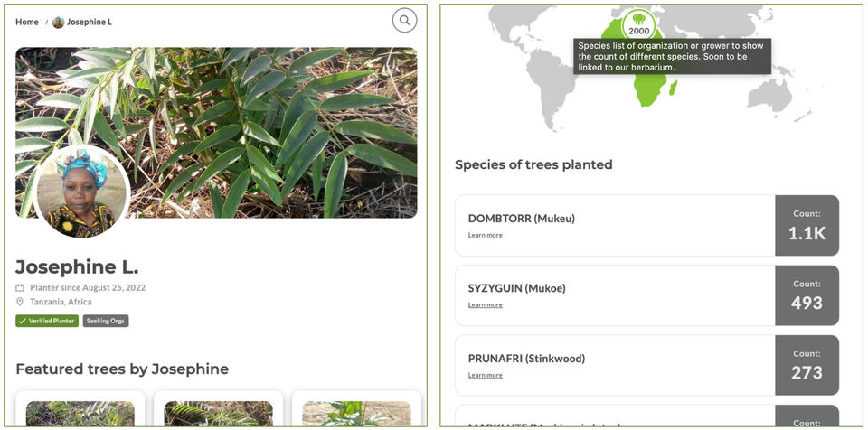The width and height of the screenshot is (868, 430).
Task: Click Josephine's small breadcrumb avatar
Action: [58, 23]
